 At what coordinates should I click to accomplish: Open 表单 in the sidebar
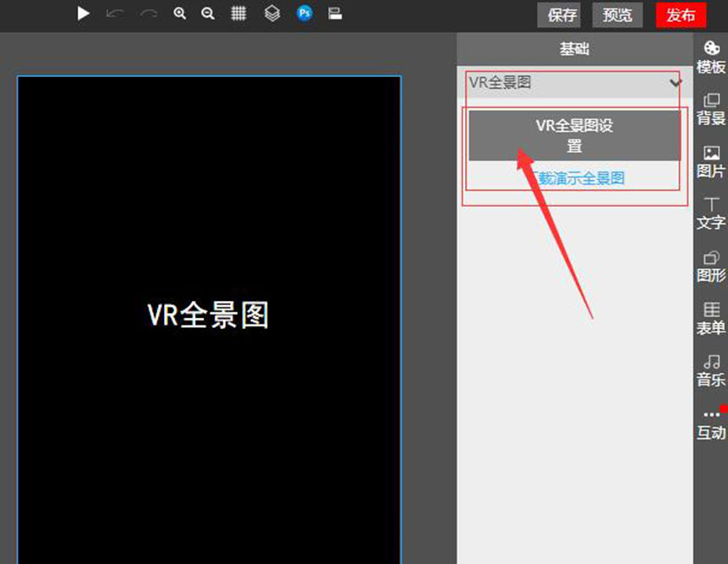point(711,319)
